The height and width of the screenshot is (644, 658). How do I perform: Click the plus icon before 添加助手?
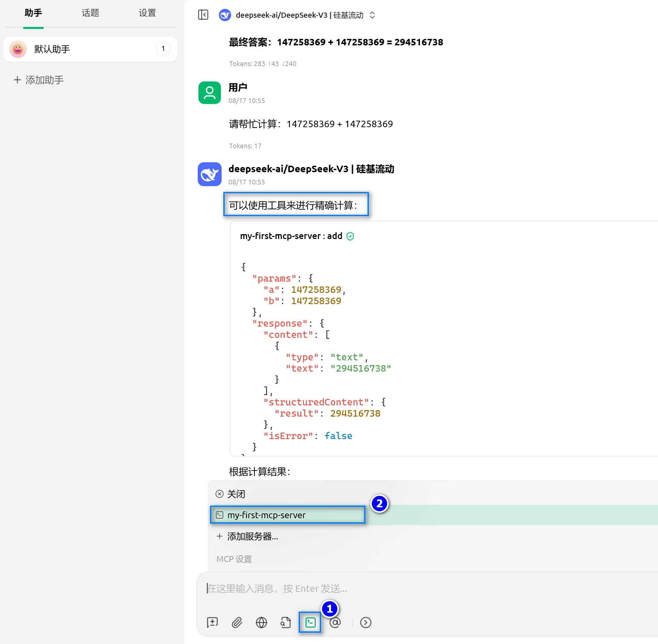pyautogui.click(x=17, y=80)
